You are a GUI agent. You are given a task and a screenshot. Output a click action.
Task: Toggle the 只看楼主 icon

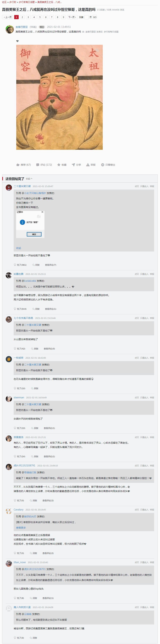103,165
